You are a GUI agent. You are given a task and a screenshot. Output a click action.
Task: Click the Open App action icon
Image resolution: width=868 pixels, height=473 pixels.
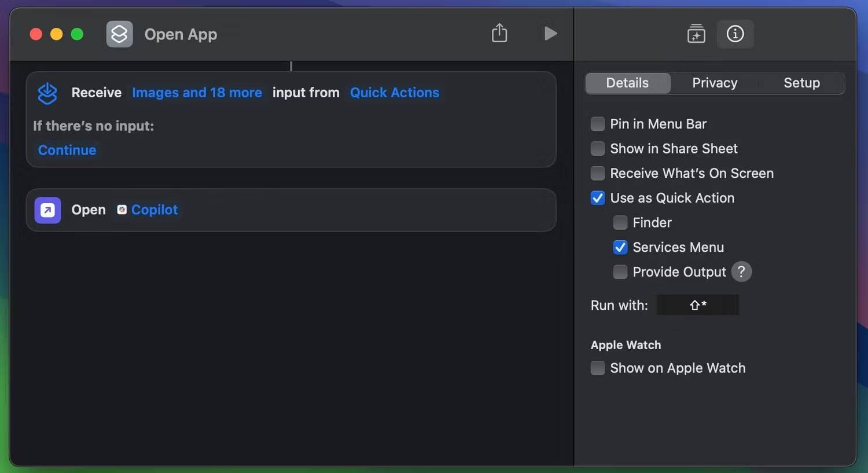47,210
